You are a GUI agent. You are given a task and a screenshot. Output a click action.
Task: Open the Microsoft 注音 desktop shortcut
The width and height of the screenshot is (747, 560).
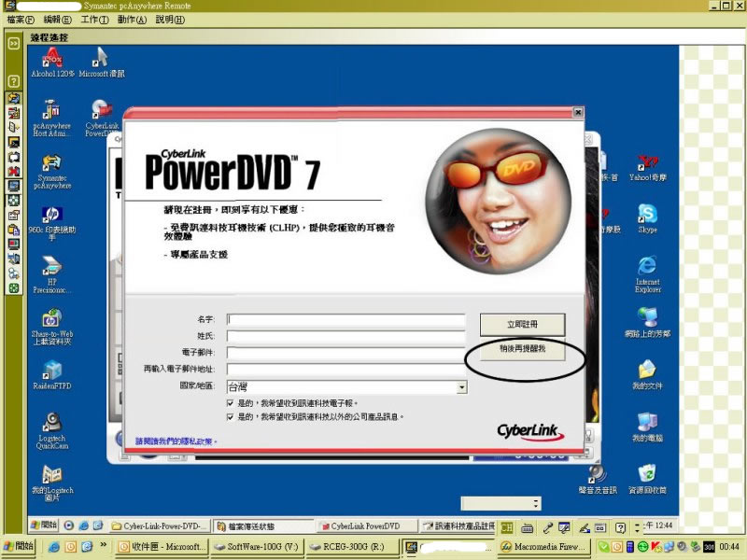point(102,63)
